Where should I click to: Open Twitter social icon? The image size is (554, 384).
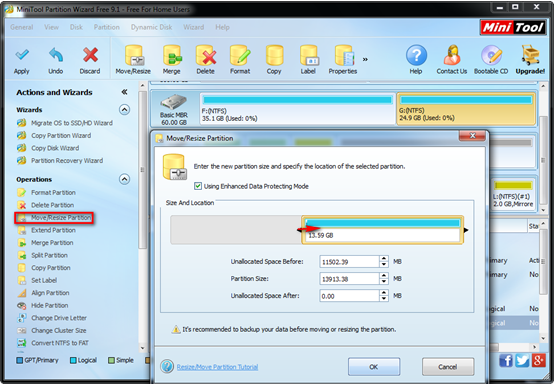[522, 360]
